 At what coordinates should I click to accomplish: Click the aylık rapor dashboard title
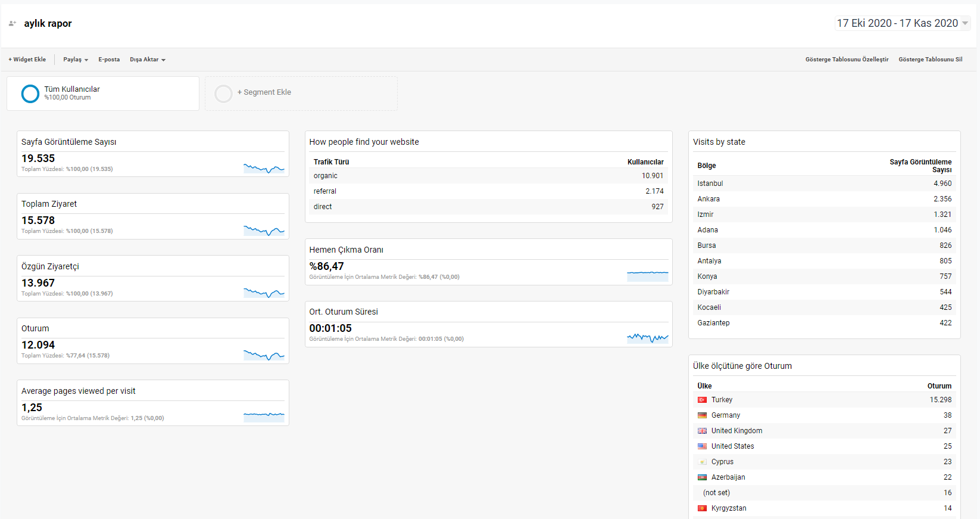tap(48, 23)
